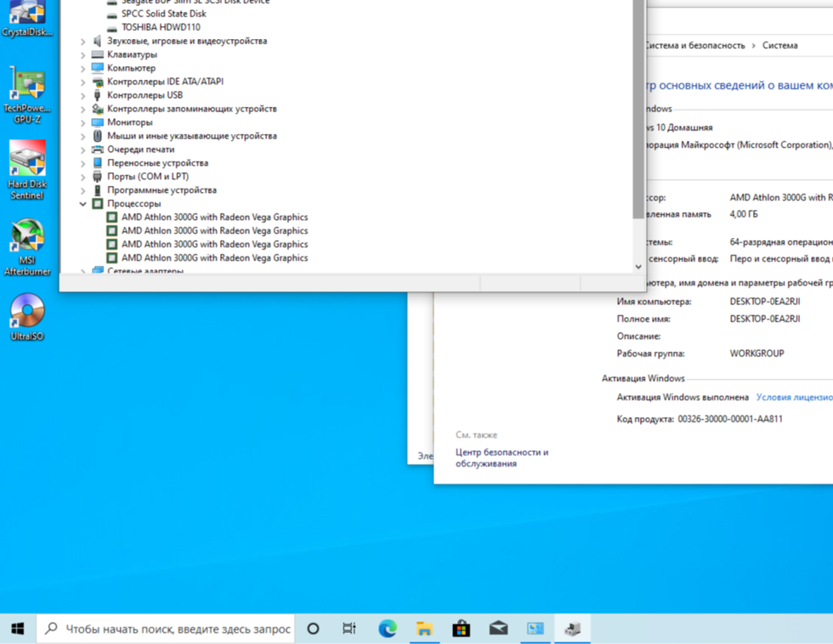833x644 pixels.
Task: Select SPCC Solid State Disk device
Action: (163, 14)
